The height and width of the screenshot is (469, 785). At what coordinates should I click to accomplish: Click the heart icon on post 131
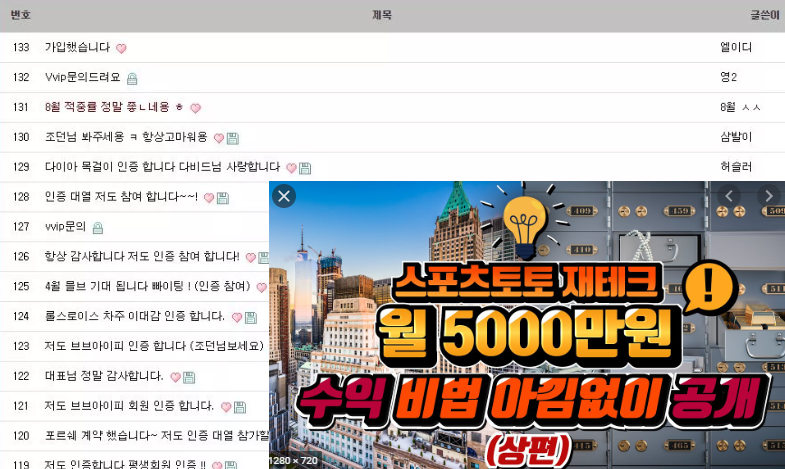click(x=195, y=109)
